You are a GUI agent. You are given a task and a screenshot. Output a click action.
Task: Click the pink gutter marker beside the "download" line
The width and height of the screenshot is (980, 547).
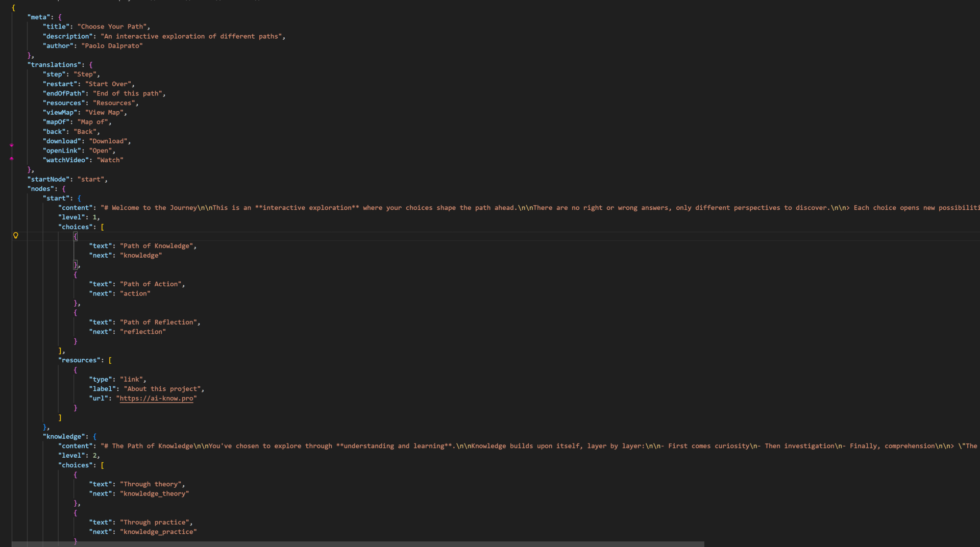pyautogui.click(x=11, y=145)
